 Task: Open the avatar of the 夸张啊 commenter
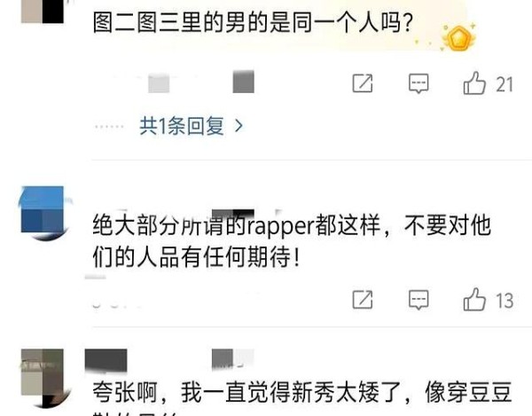[x=43, y=377]
